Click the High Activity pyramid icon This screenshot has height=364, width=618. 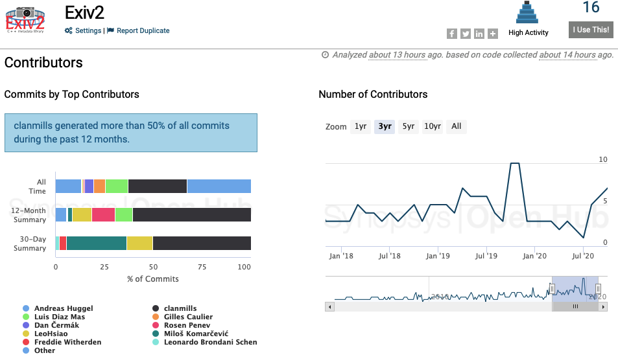click(x=528, y=14)
